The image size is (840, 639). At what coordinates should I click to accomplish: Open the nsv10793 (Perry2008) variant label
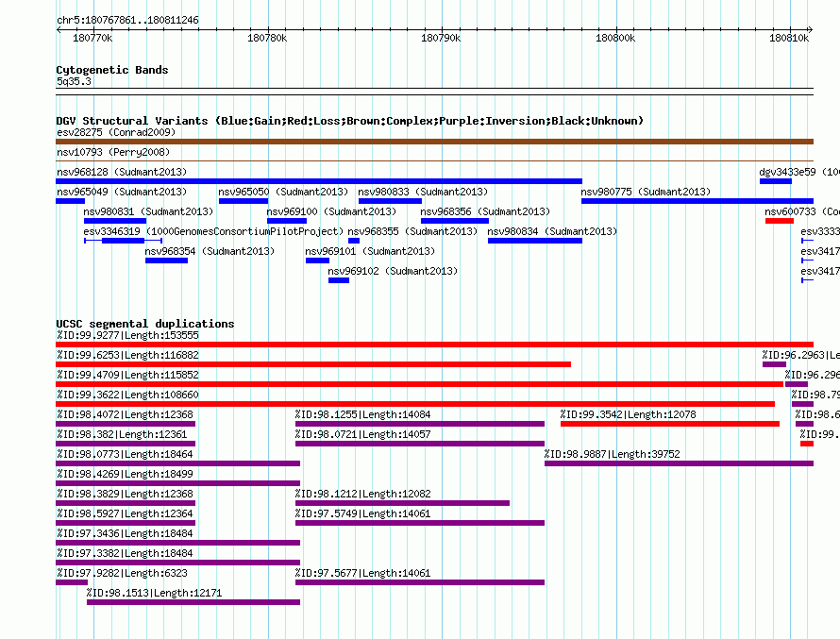[x=113, y=152]
